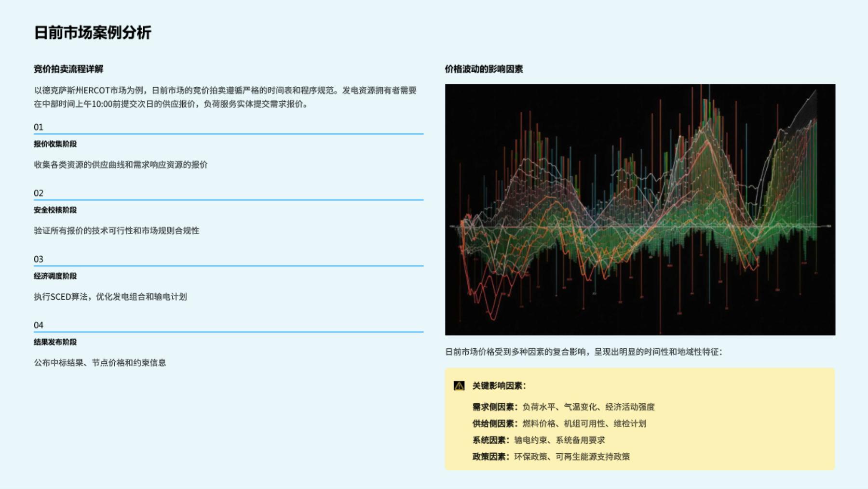Click the 04 step number marker
This screenshot has width=868, height=489.
pyautogui.click(x=38, y=325)
